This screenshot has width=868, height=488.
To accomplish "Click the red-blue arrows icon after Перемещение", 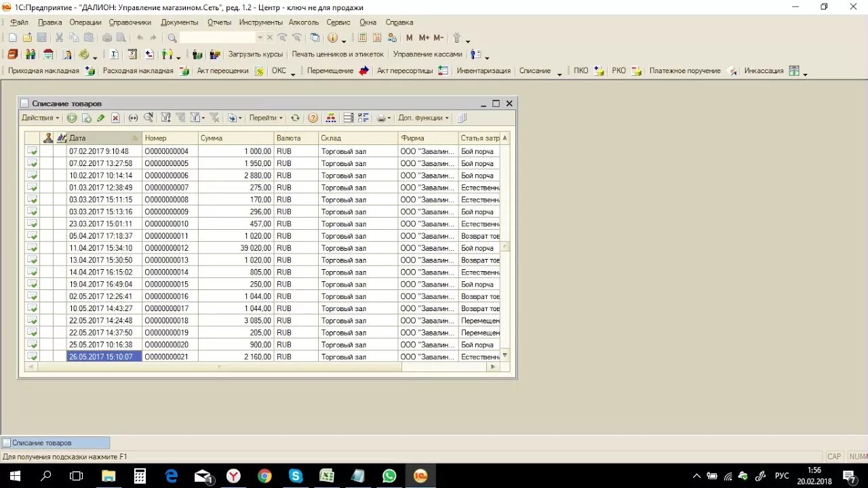I will (364, 70).
